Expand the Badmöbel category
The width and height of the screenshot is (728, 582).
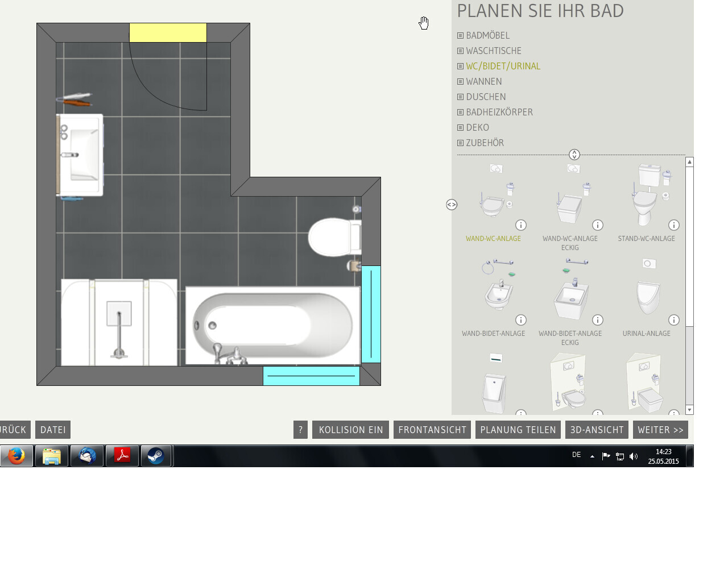coord(487,35)
